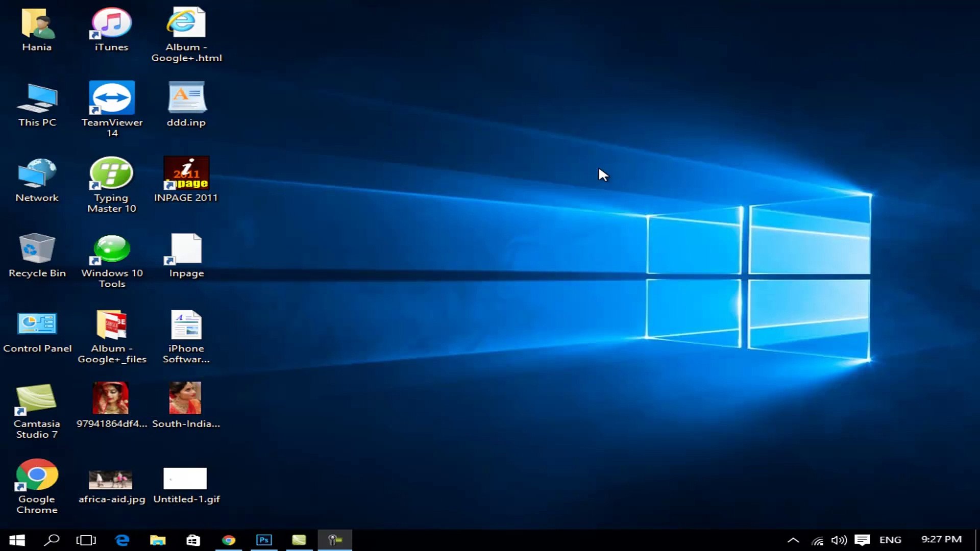The height and width of the screenshot is (551, 980).
Task: Expand the hidden system tray icons
Action: [793, 540]
